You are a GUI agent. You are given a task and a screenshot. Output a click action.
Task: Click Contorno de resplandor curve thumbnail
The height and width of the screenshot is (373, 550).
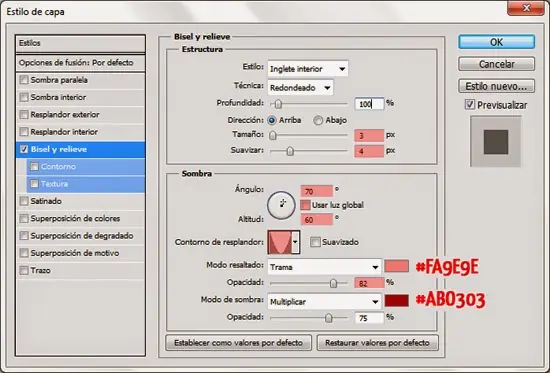(x=280, y=242)
